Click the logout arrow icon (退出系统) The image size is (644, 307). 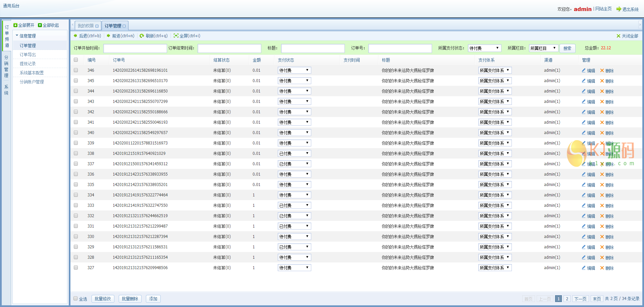619,9
